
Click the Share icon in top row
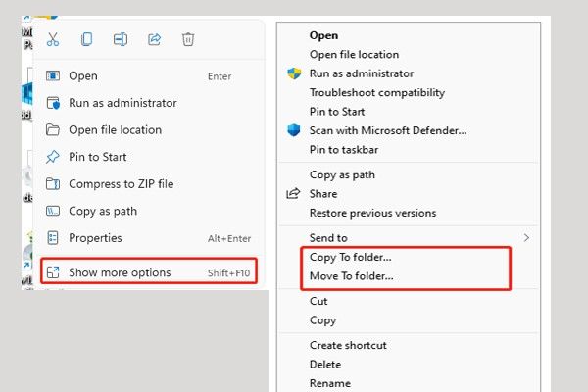154,39
